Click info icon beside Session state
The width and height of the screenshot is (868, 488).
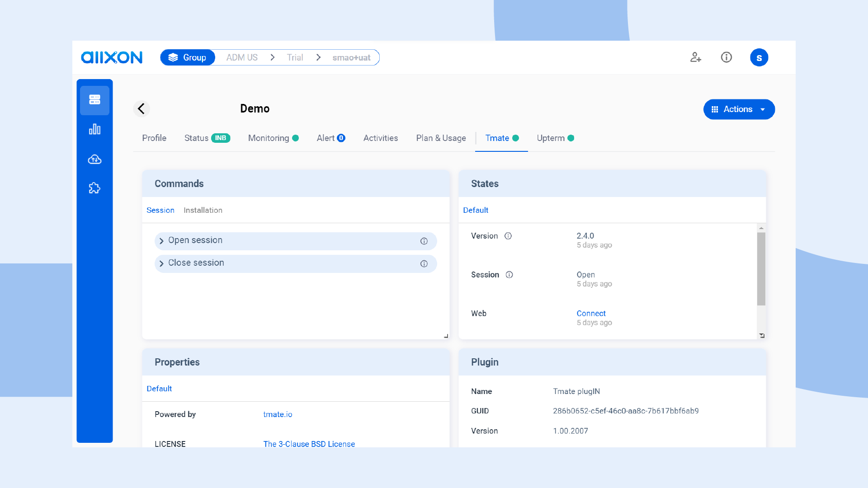click(509, 275)
